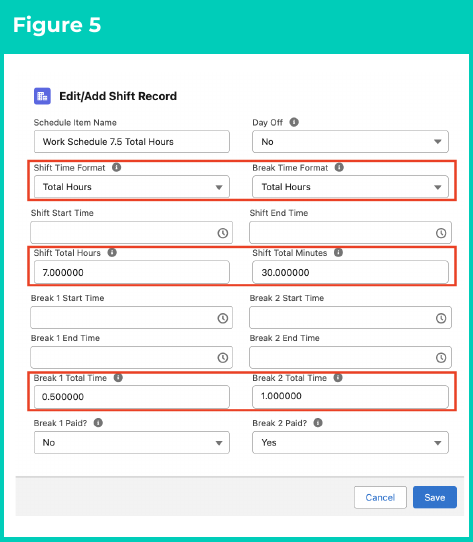
Task: Open the Break 2 Start Time clock picker
Action: click(441, 318)
